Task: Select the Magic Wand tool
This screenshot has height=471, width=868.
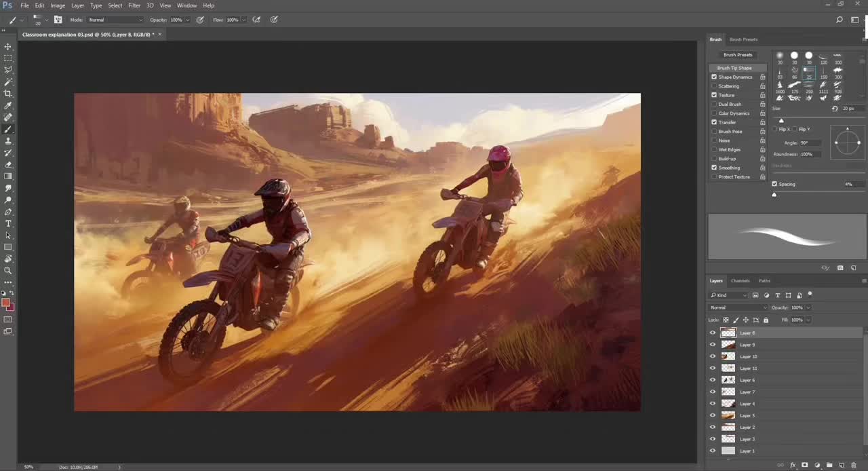Action: coord(8,82)
